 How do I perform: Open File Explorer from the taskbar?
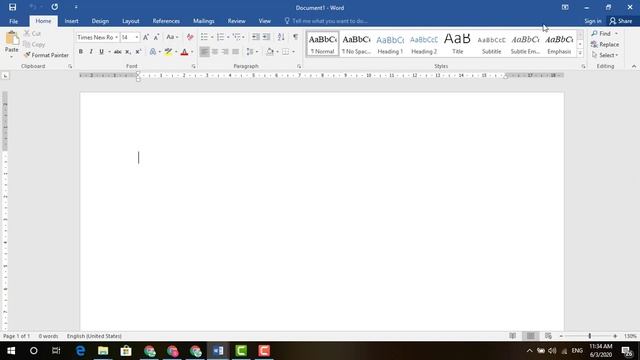[x=103, y=351]
